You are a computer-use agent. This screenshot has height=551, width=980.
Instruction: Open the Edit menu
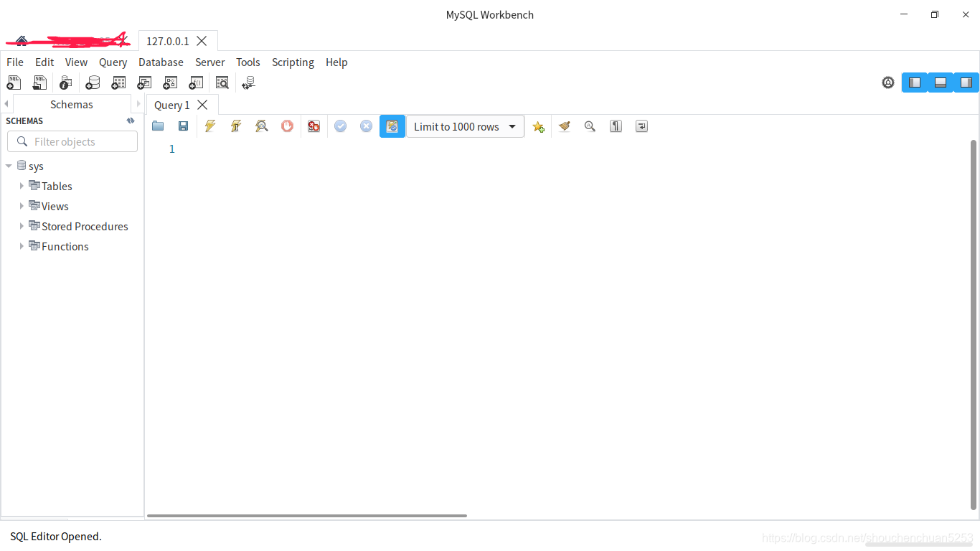(x=44, y=62)
